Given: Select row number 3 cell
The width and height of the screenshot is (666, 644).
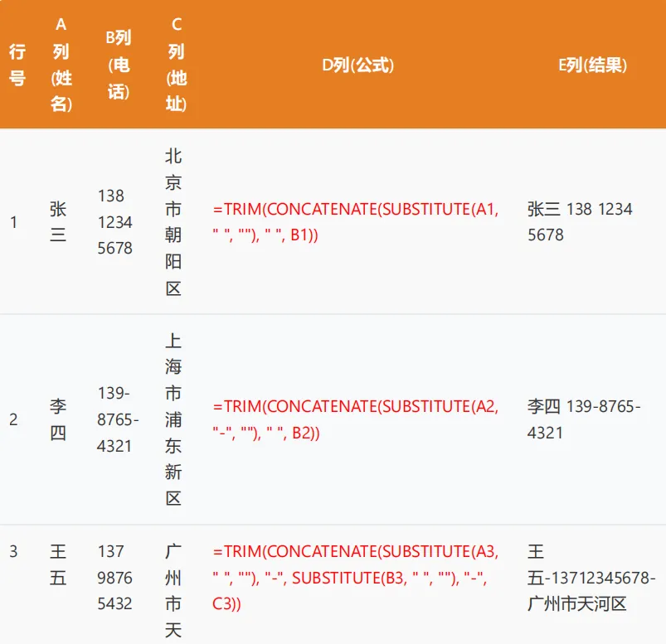Looking at the screenshot, I should 13,551.
